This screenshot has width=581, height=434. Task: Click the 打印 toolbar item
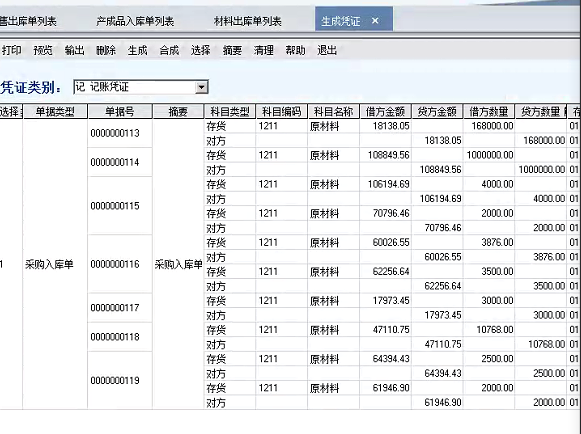tap(11, 50)
